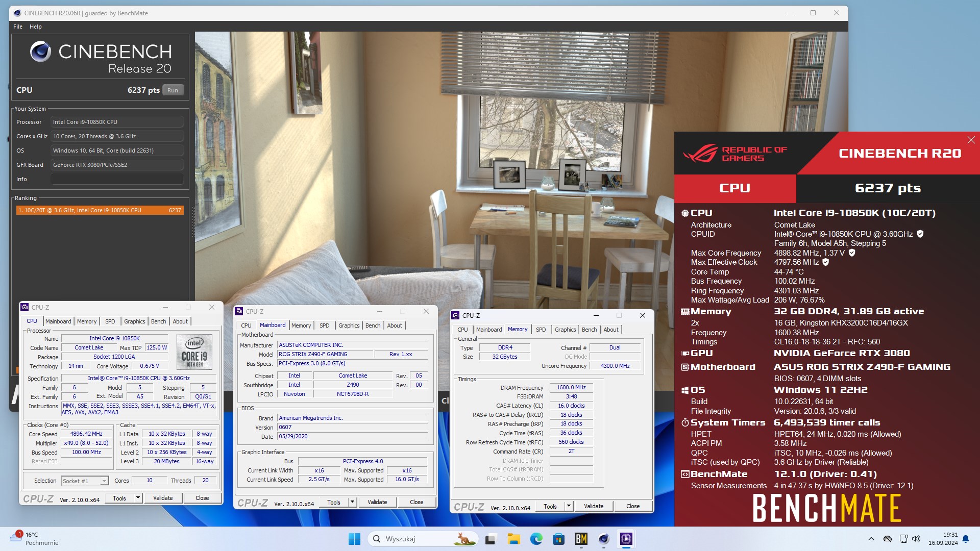Open the volume tray icon
The image size is (980, 551).
916,539
